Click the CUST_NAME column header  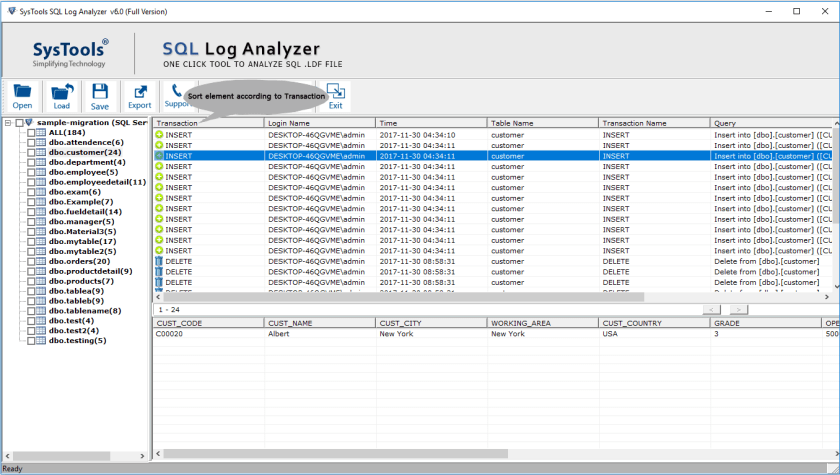[x=318, y=323]
